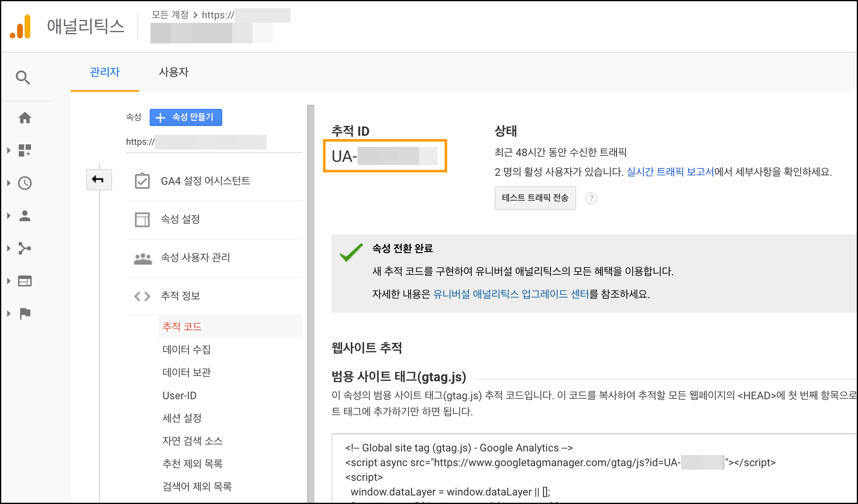Open the Conversions flag icon
Screen dimensions: 858x504
click(25, 314)
